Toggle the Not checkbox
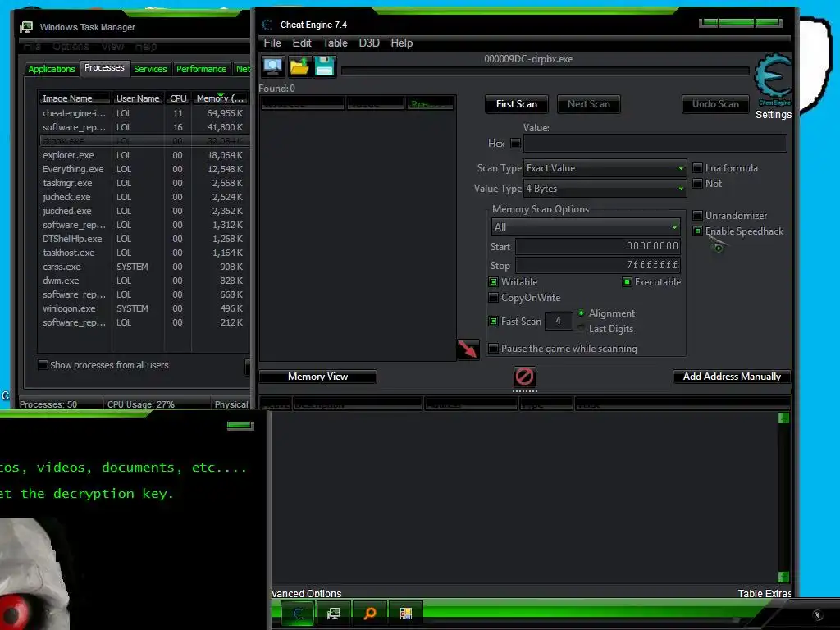The height and width of the screenshot is (630, 840). tap(697, 184)
